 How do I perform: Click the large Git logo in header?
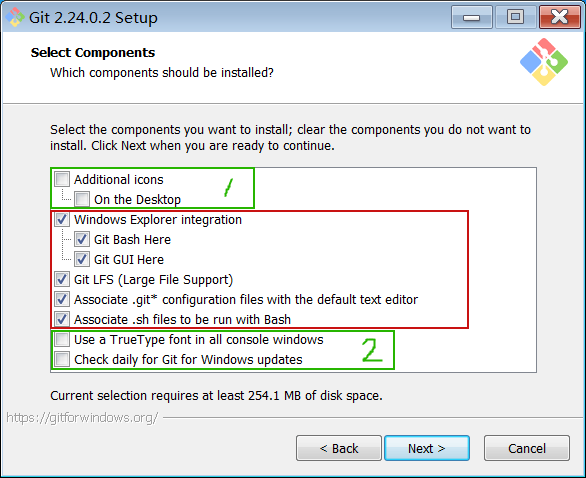tap(544, 62)
